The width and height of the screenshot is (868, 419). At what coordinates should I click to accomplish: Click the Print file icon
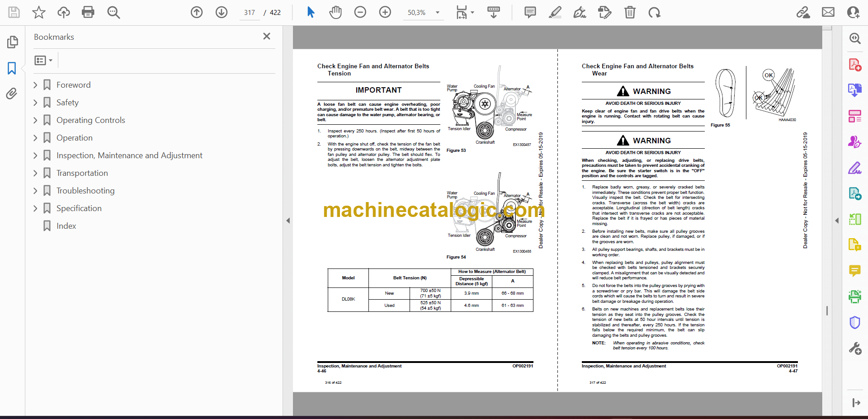point(88,12)
